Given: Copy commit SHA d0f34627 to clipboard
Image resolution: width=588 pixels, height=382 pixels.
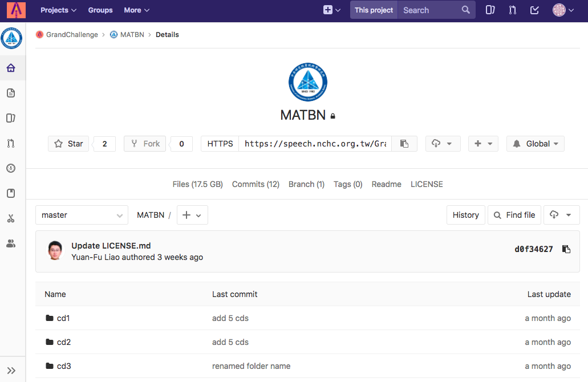Looking at the screenshot, I should [566, 249].
